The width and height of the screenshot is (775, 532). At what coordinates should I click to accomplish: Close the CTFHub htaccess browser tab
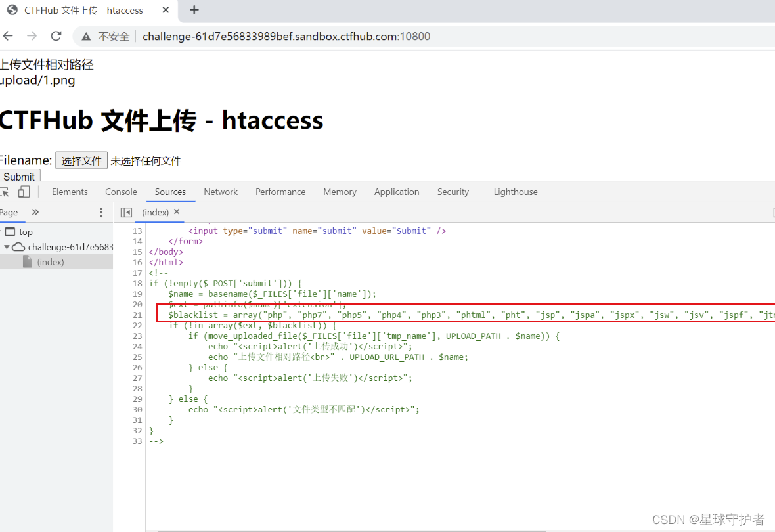click(166, 10)
